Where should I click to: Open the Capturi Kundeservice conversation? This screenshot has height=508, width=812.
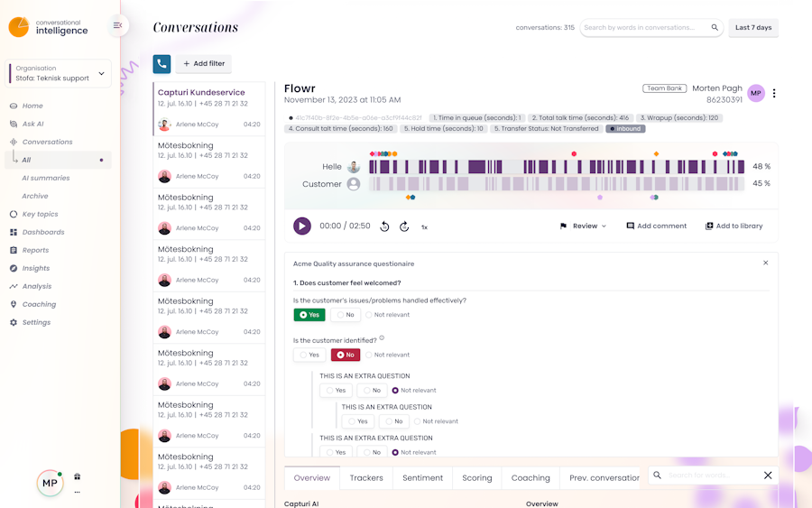[x=208, y=108]
